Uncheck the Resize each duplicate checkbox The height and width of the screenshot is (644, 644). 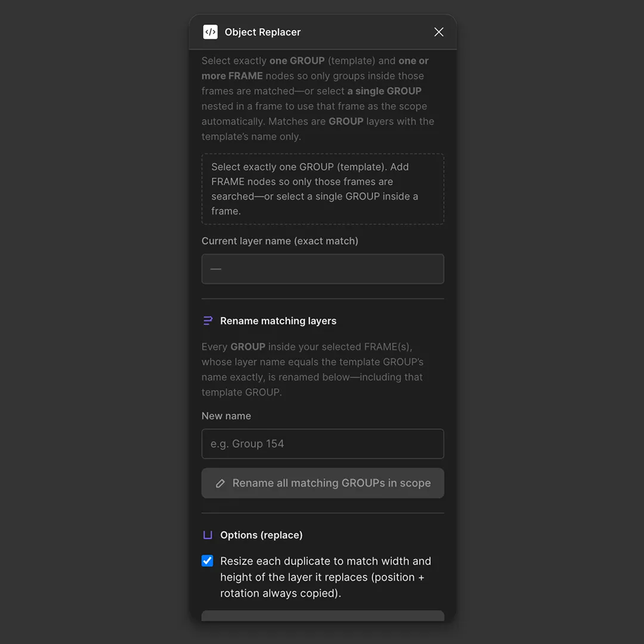(x=208, y=561)
